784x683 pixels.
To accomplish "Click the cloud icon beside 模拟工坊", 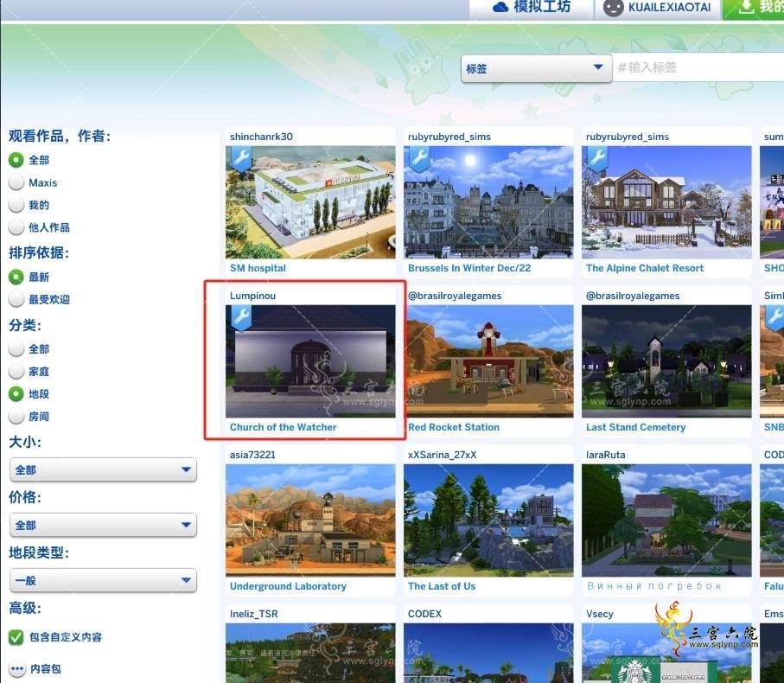I will tap(500, 7).
